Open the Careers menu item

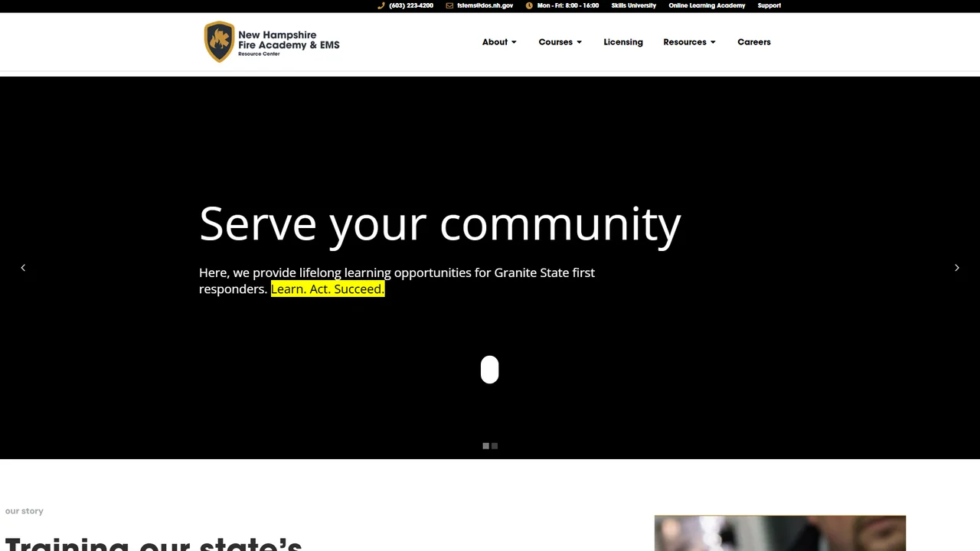pyautogui.click(x=754, y=42)
